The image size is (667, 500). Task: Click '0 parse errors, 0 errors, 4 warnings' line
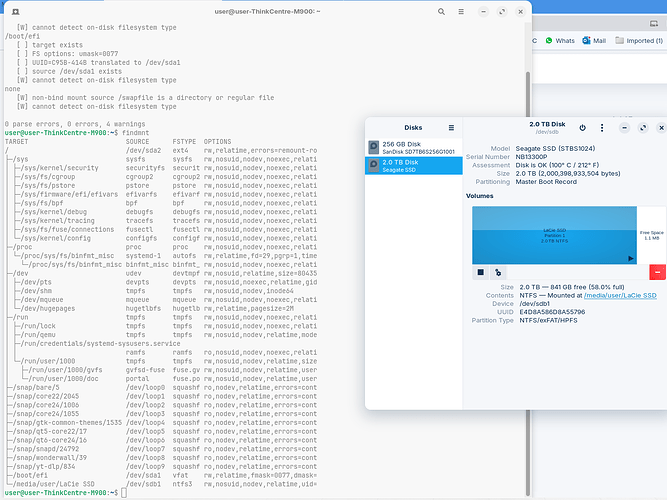pos(75,124)
